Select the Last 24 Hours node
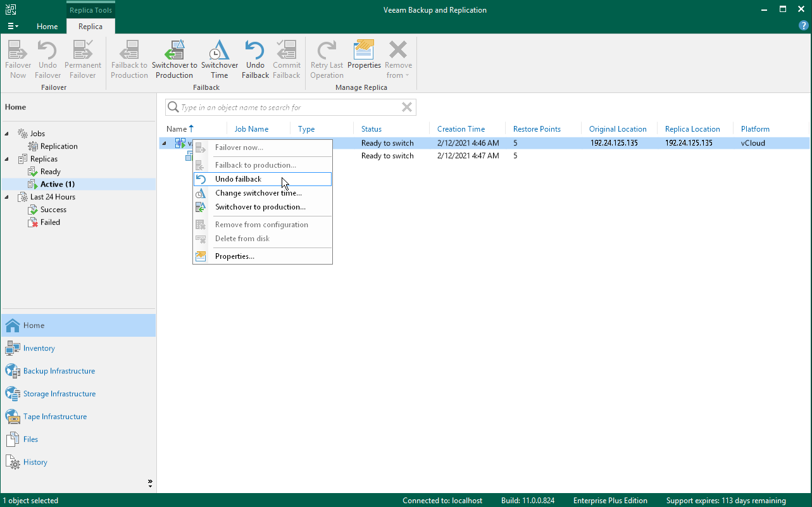 pyautogui.click(x=53, y=197)
